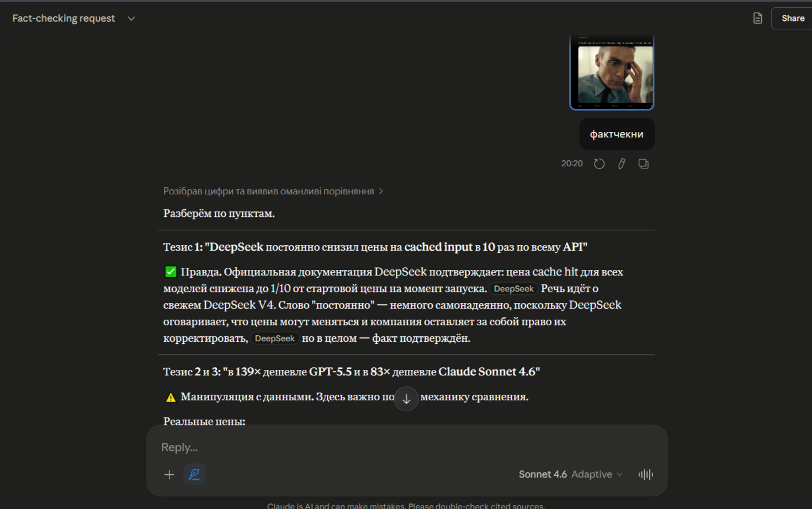This screenshot has width=812, height=509.
Task: Open the document icon beside Share
Action: 758,18
